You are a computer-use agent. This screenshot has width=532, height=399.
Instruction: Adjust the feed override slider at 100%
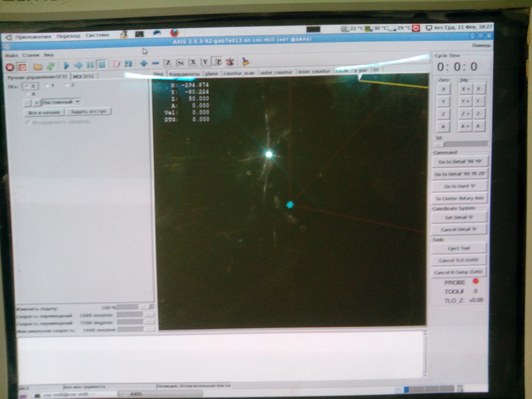click(x=136, y=307)
